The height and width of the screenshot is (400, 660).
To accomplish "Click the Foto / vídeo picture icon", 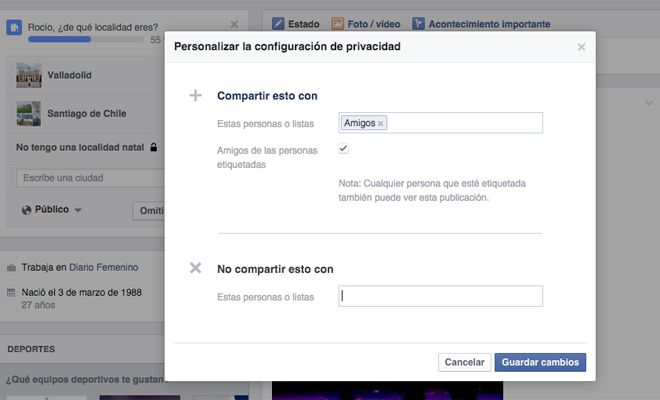I will coord(338,24).
